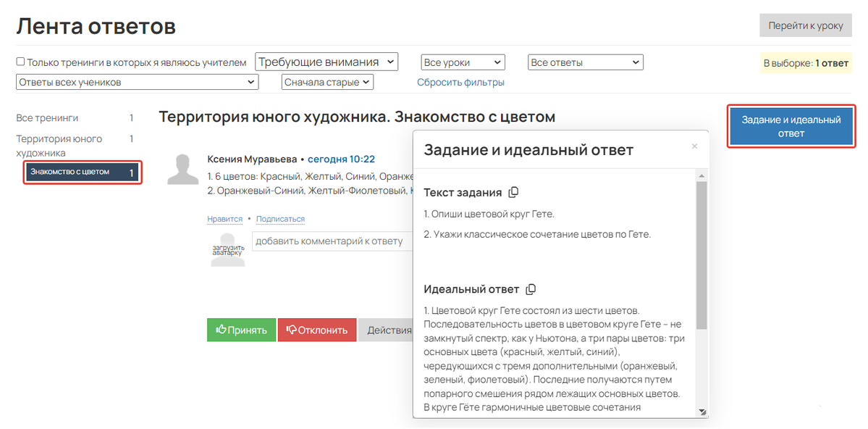
Task: Click the загрузить аватарку avatar icon
Action: point(227,246)
